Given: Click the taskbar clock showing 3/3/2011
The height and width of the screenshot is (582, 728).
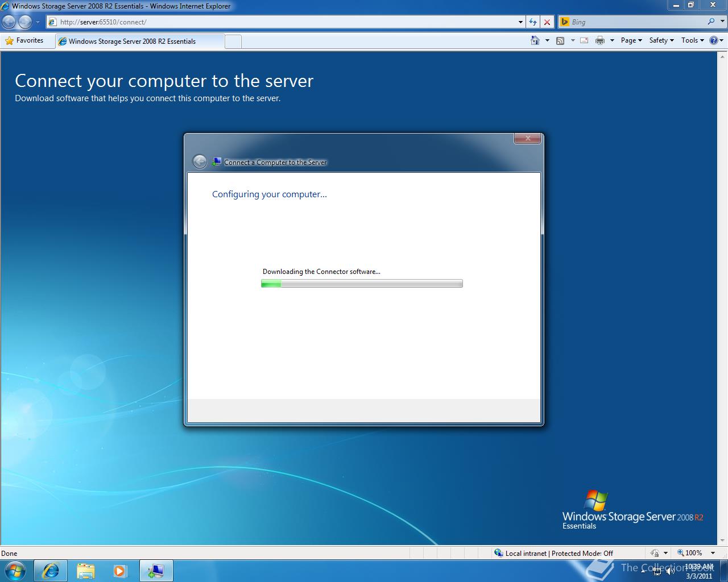Looking at the screenshot, I should tap(699, 571).
